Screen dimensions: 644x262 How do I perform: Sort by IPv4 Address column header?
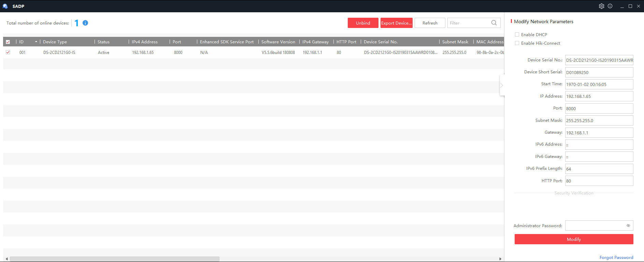145,42
